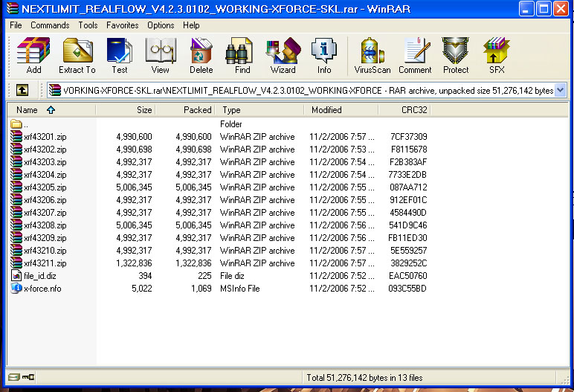Select the parent folder '..' entry

pyautogui.click(x=19, y=124)
